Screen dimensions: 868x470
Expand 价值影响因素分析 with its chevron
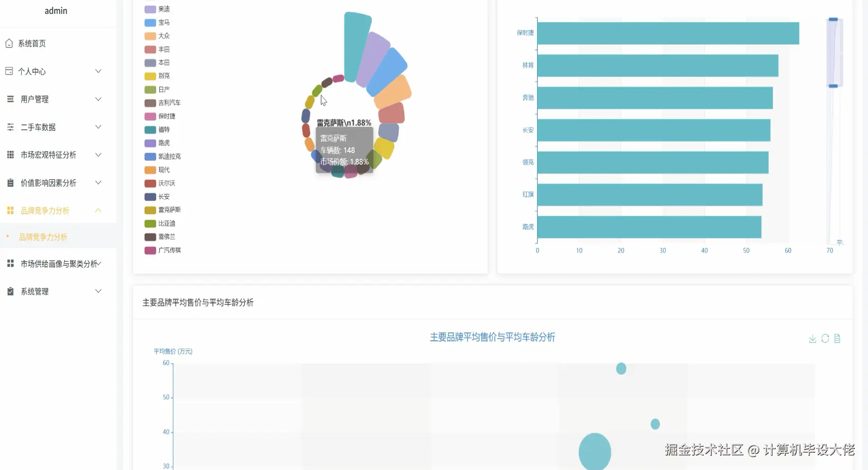(x=98, y=183)
